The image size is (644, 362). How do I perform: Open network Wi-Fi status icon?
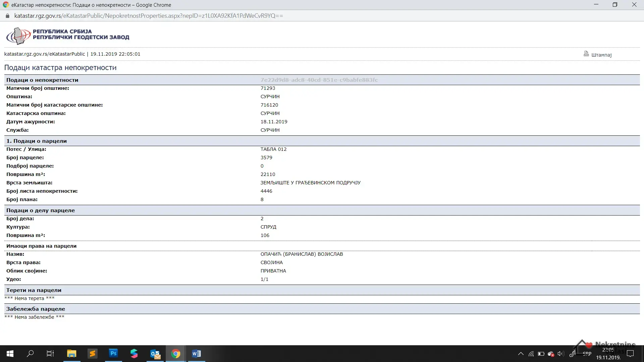click(x=531, y=354)
